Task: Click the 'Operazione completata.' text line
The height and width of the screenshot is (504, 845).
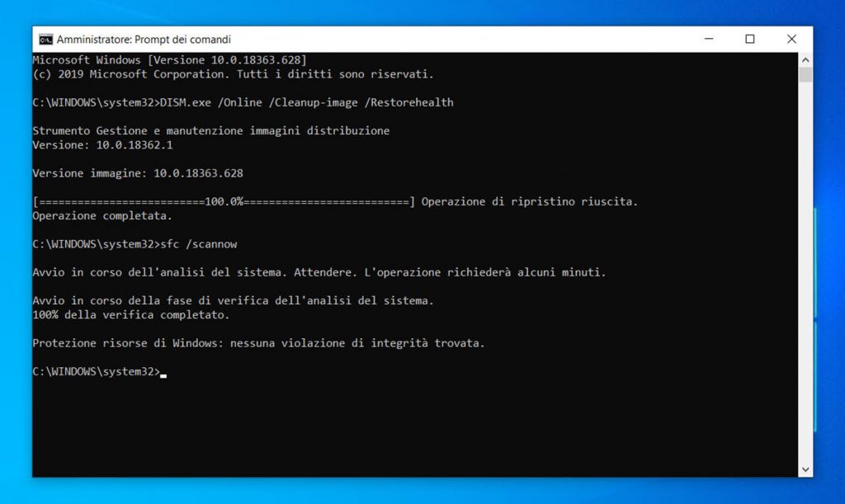Action: 102,215
